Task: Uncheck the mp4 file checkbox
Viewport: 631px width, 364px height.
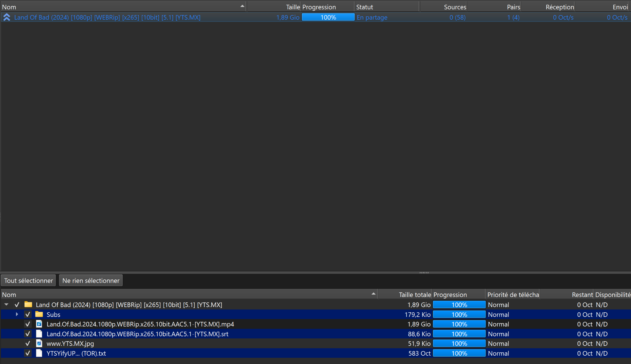Action: tap(28, 324)
